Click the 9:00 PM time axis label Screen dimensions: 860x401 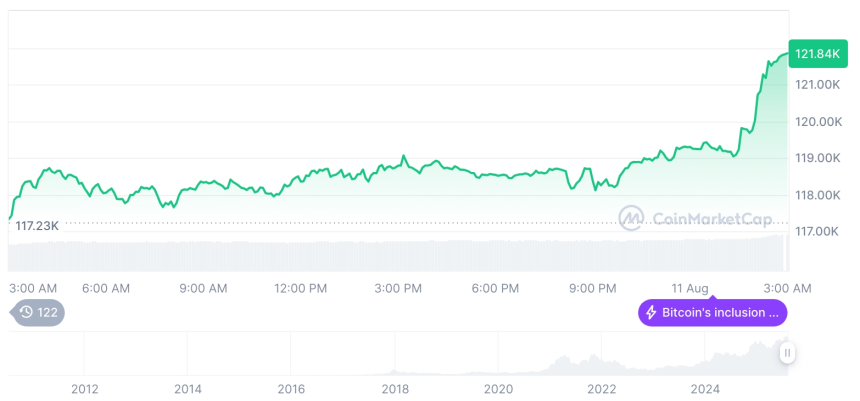pos(593,288)
